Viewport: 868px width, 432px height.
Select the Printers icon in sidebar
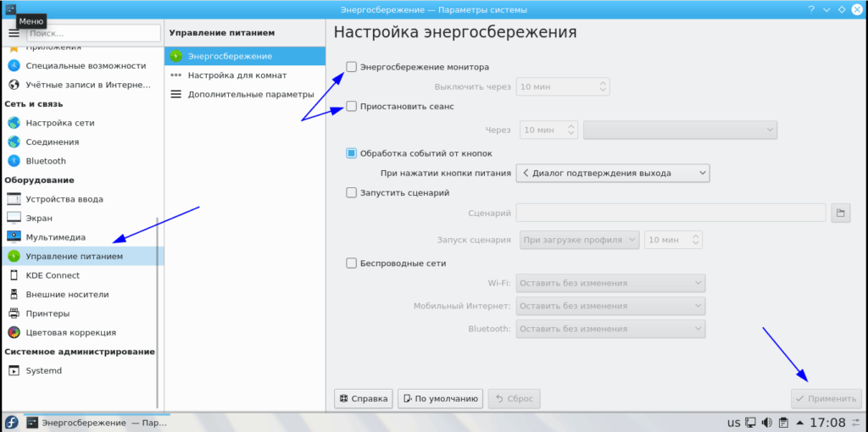point(14,313)
